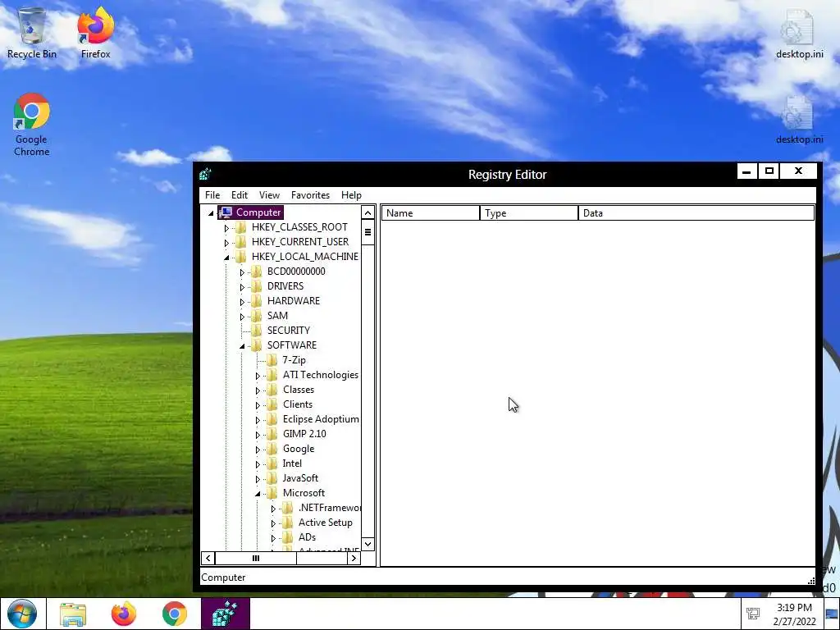Click the BCD00000000 folder icon
This screenshot has width=840, height=630.
(x=257, y=272)
